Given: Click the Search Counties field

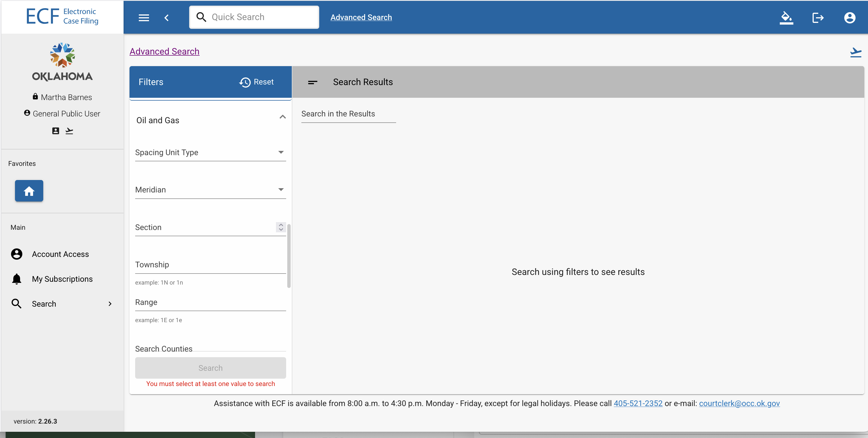Looking at the screenshot, I should click(211, 348).
